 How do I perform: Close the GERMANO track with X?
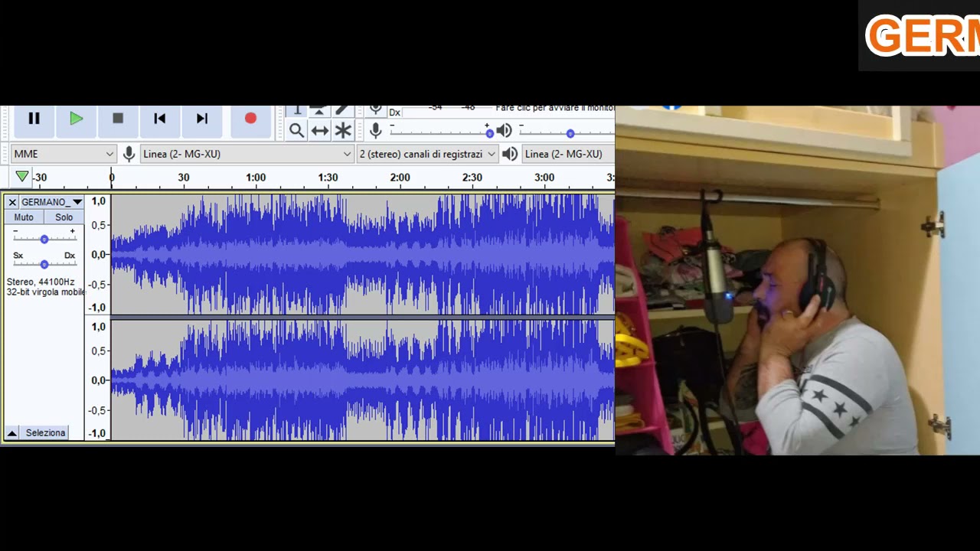click(12, 202)
